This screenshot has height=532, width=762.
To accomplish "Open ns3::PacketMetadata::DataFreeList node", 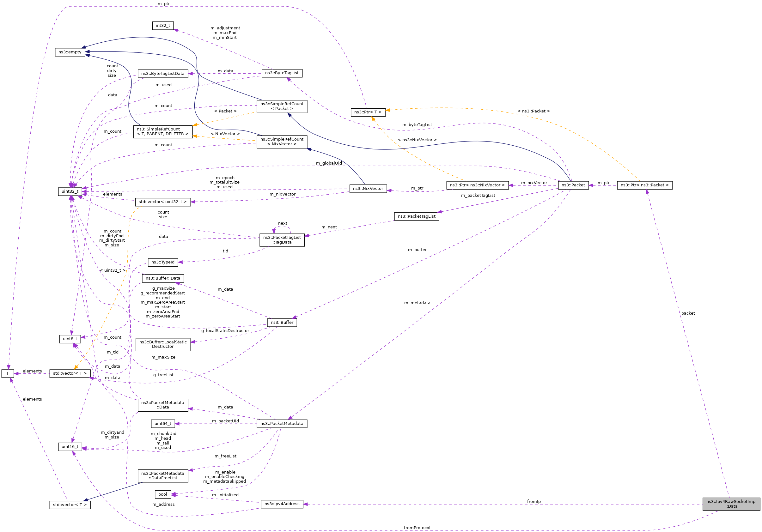I will pos(163,476).
